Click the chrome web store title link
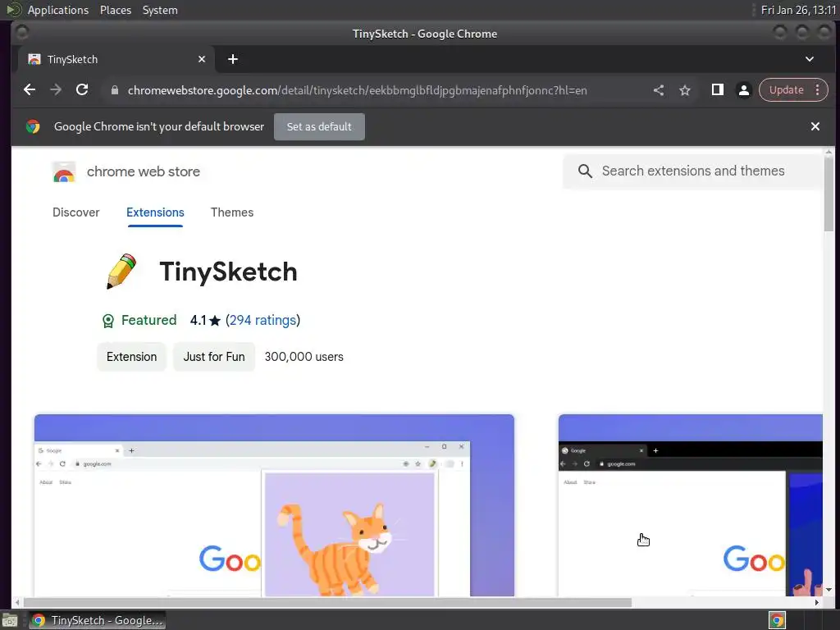This screenshot has width=840, height=630. (x=144, y=172)
